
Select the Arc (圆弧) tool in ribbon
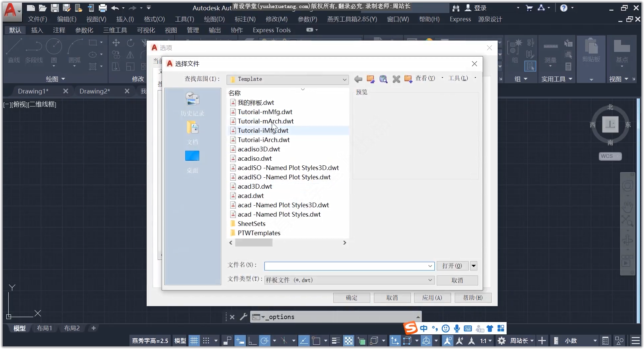point(75,52)
